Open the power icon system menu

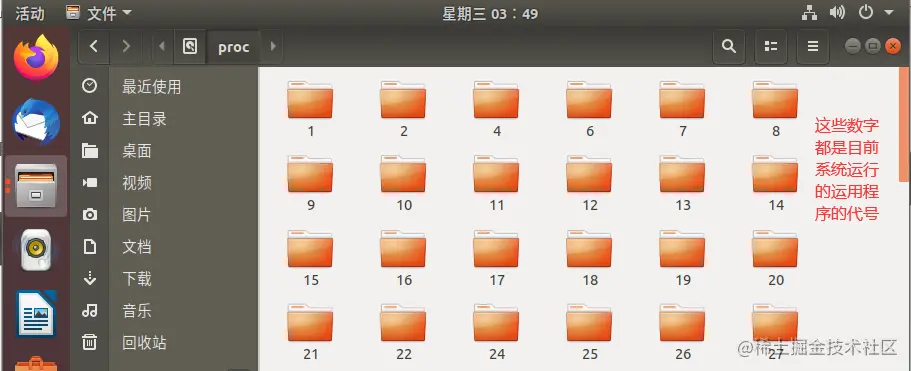866,12
